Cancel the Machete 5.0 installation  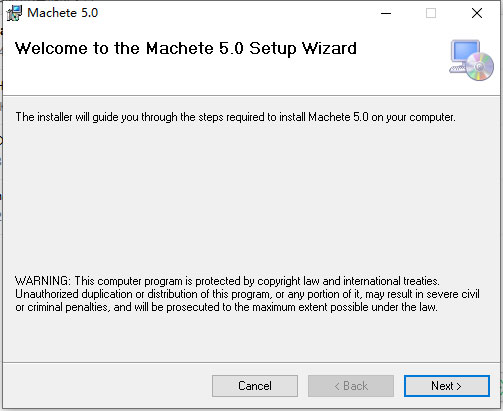(255, 386)
